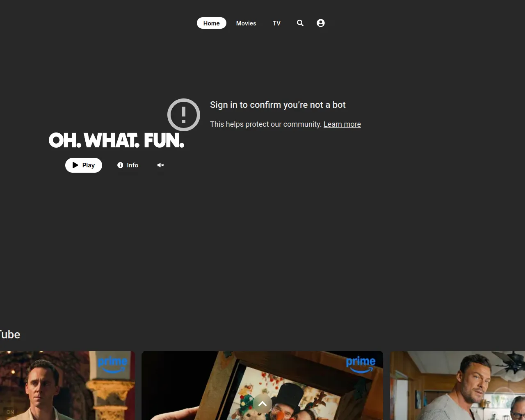This screenshot has width=525, height=420.
Task: Click the Oh. What. Fun. title logo
Action: (116, 140)
